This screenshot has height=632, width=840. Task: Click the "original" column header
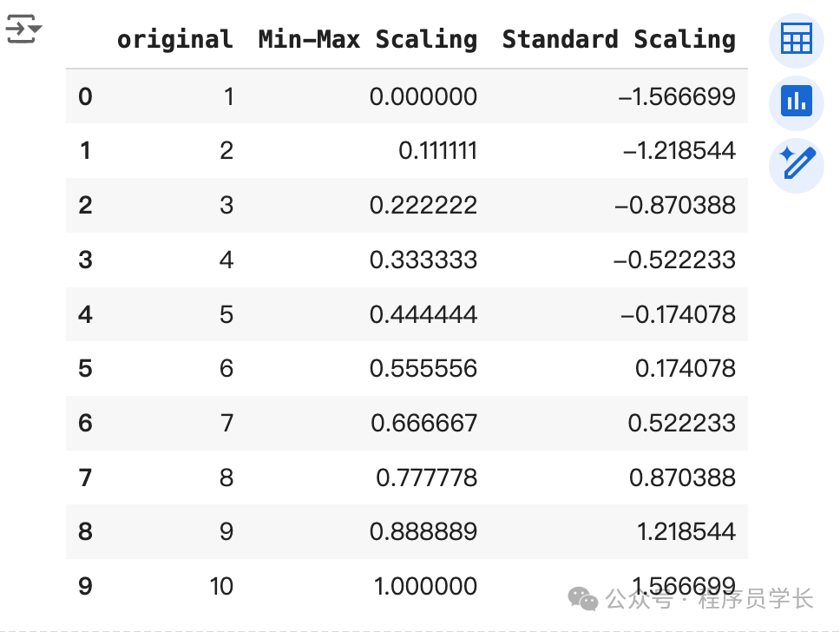click(x=174, y=40)
